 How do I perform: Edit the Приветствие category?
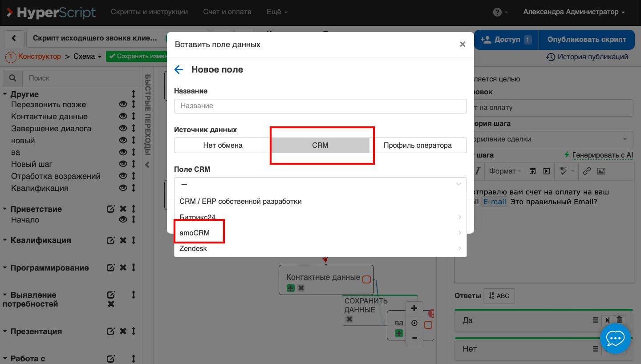click(111, 209)
